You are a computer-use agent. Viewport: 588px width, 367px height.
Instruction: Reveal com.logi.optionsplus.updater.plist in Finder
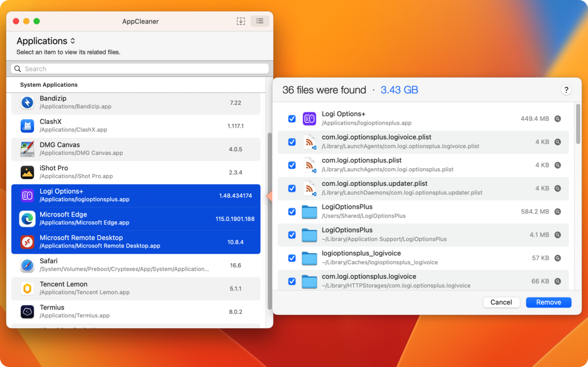click(x=558, y=188)
